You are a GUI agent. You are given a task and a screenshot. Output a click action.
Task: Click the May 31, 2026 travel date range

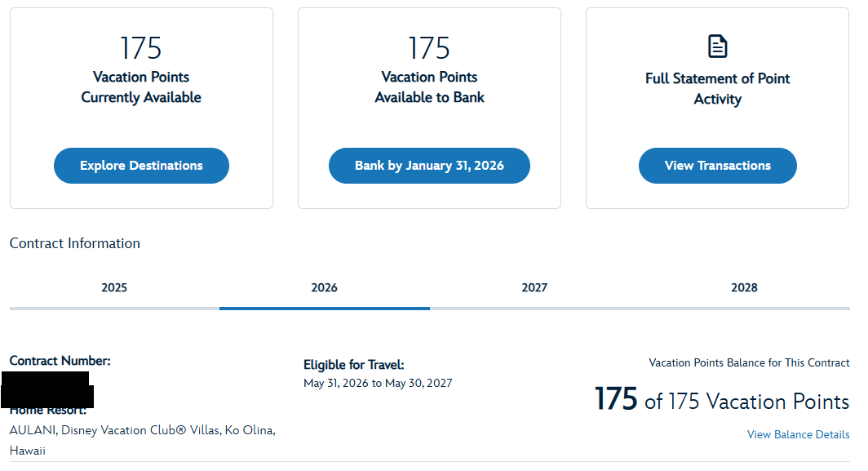click(378, 383)
